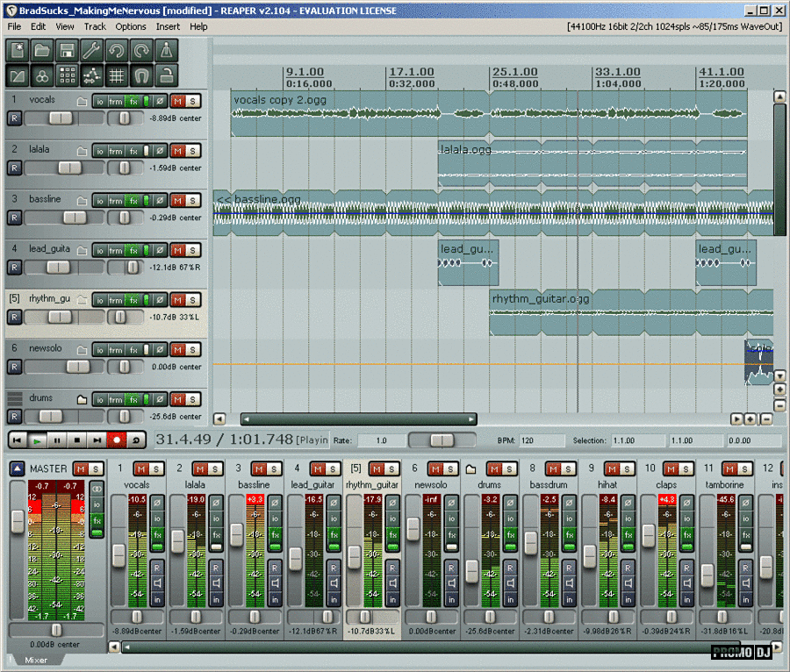Open the io routing for the vocals track
The width and height of the screenshot is (790, 672).
tap(100, 101)
